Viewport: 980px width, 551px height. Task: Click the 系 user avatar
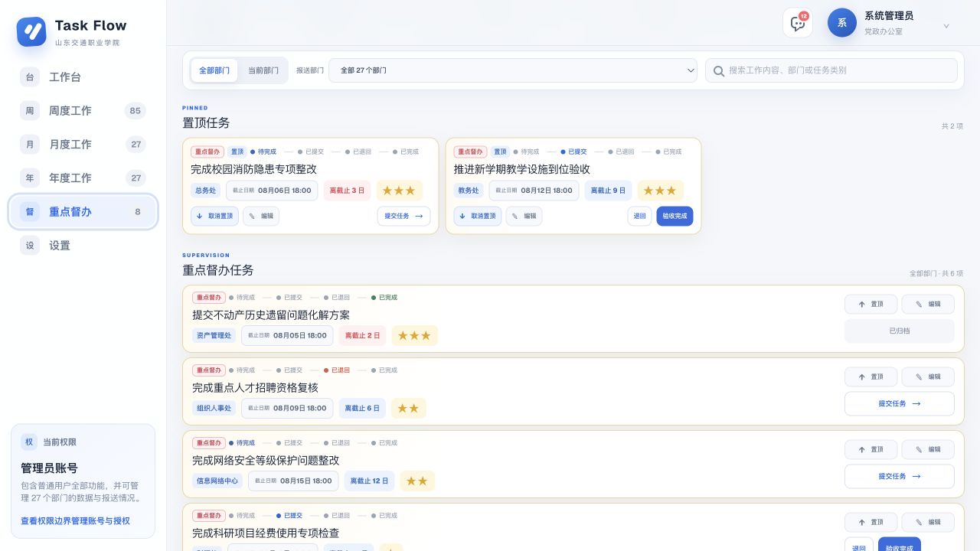[x=842, y=23]
